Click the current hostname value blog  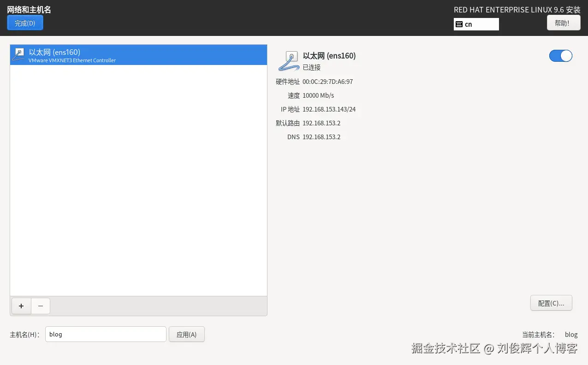(x=571, y=335)
